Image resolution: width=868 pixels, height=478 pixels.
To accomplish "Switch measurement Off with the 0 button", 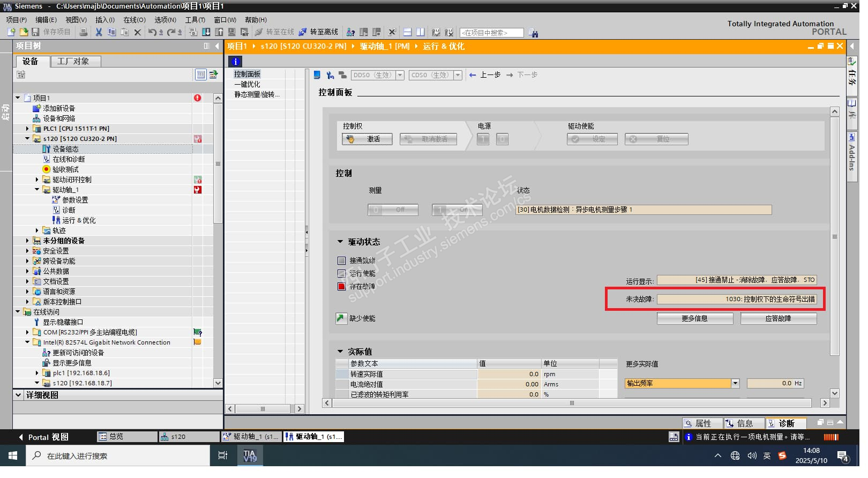I will pos(393,210).
